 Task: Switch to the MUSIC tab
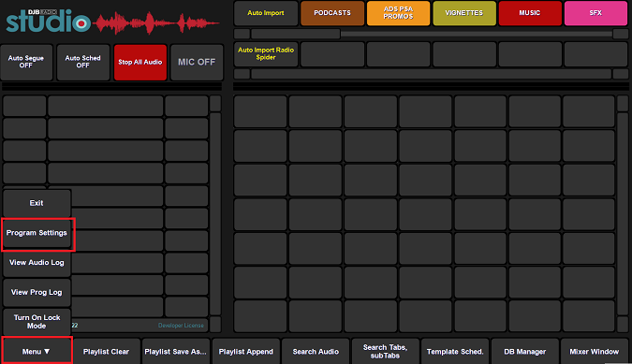click(530, 13)
